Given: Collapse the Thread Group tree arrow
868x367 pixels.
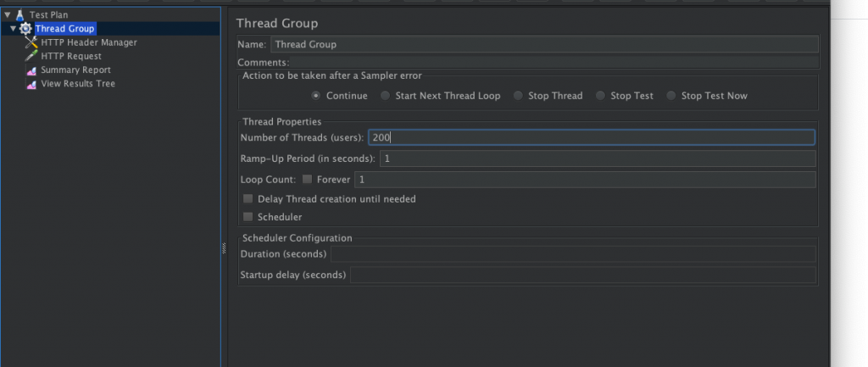Looking at the screenshot, I should (x=14, y=29).
